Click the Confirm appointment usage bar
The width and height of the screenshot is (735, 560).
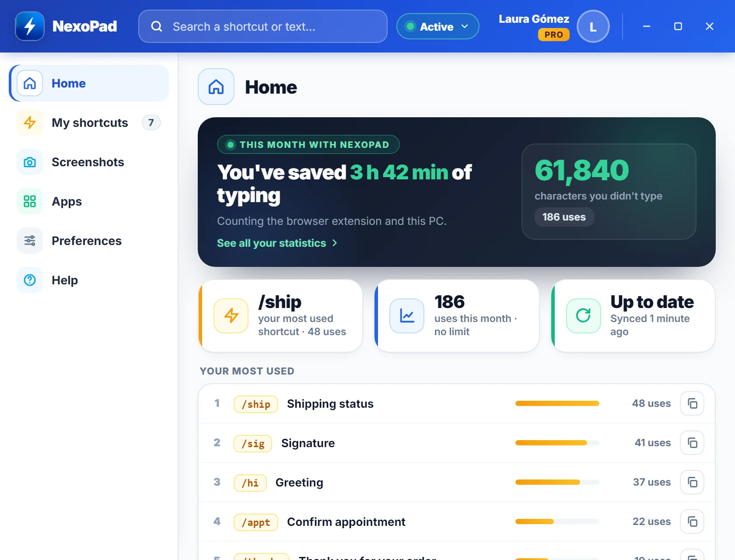557,521
